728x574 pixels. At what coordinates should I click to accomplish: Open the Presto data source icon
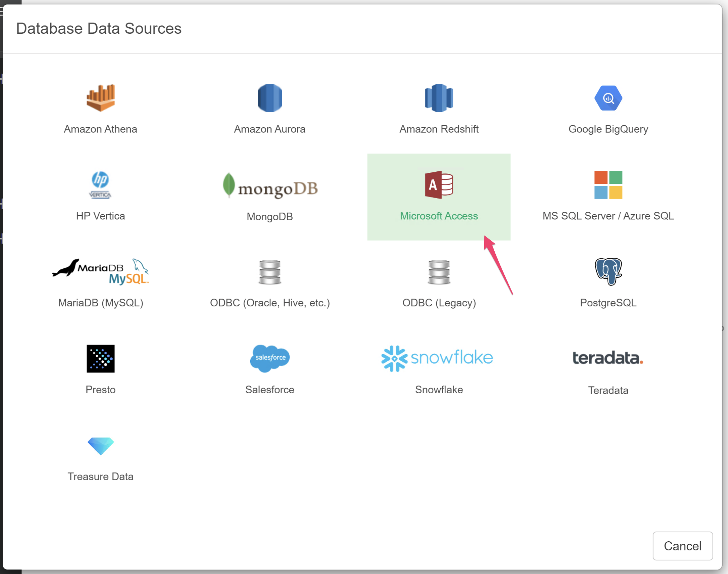pos(101,358)
